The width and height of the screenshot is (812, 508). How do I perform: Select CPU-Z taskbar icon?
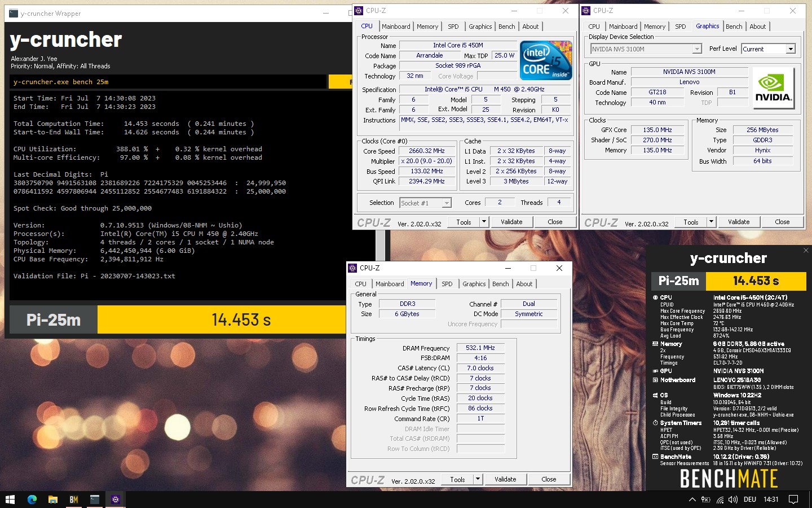(115, 500)
